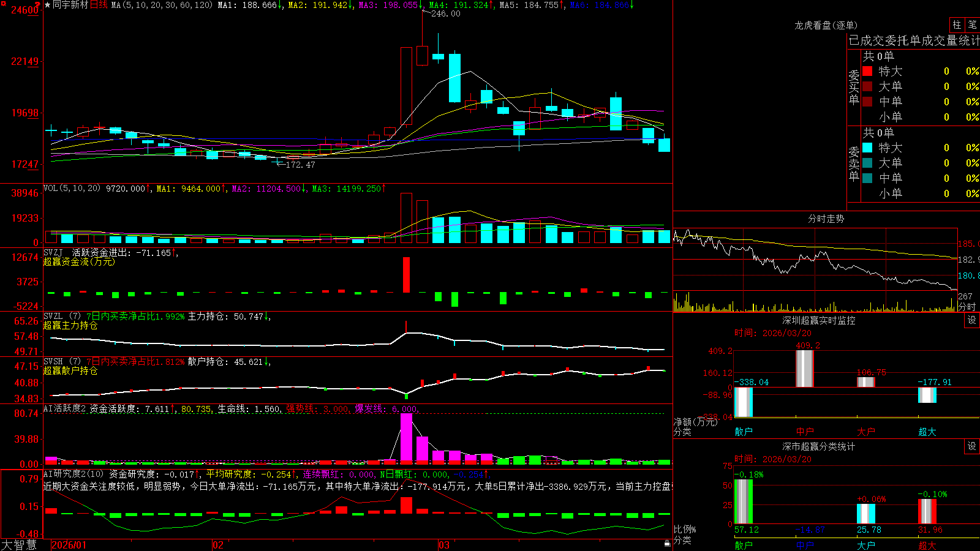Click the 超赢主力持仓 label

pos(70,325)
